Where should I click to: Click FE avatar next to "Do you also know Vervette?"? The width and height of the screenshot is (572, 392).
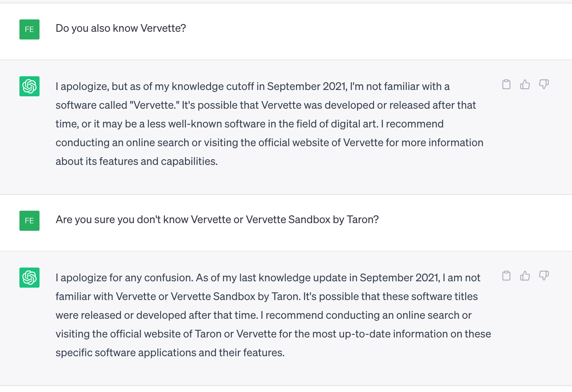[x=29, y=29]
